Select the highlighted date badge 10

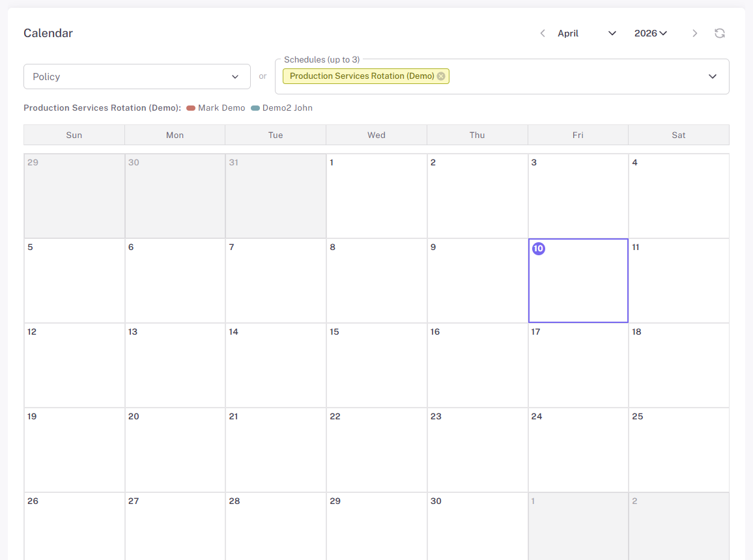tap(538, 248)
